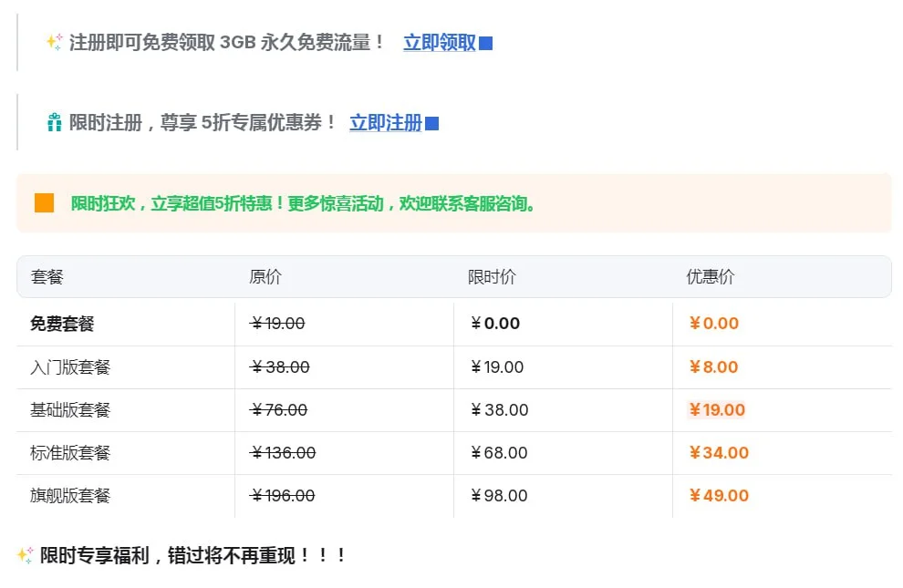Click the orange square icon in the promotion bar
903x588 pixels.
point(44,202)
